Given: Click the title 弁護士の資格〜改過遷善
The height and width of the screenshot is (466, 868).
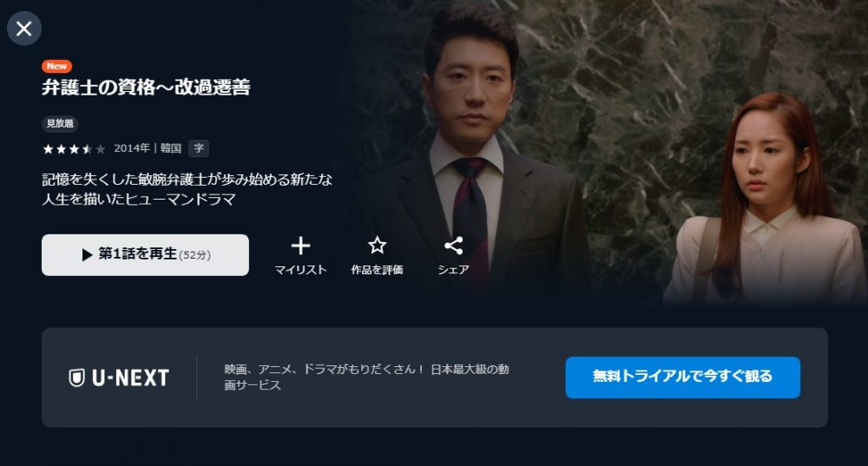Looking at the screenshot, I should tap(146, 88).
